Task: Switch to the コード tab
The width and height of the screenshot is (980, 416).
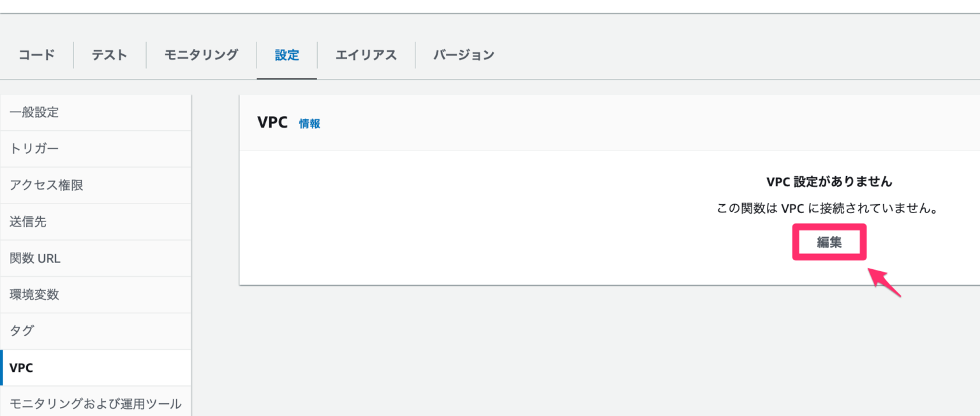Action: coord(36,55)
